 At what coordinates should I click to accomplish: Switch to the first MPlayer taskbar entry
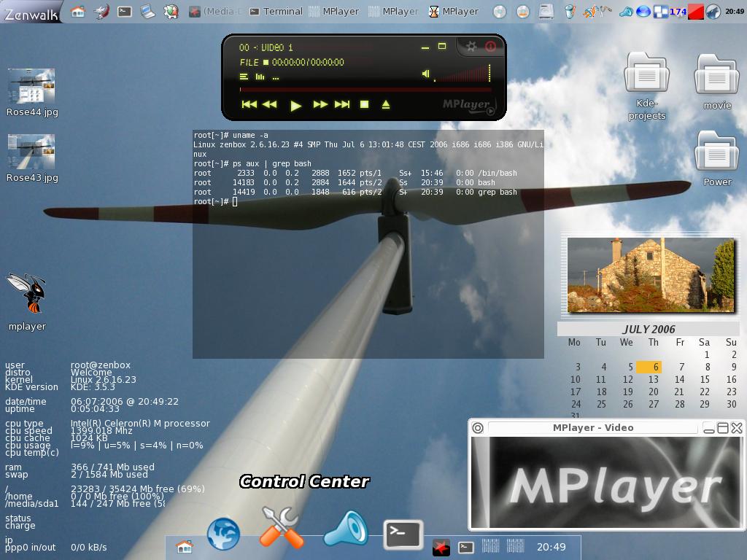tap(334, 12)
